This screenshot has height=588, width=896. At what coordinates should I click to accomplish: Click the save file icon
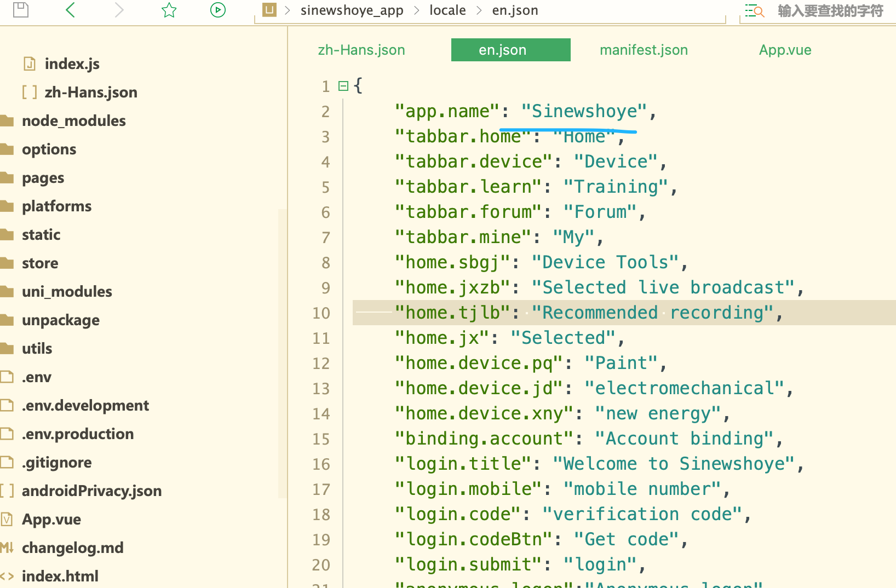coord(21,10)
